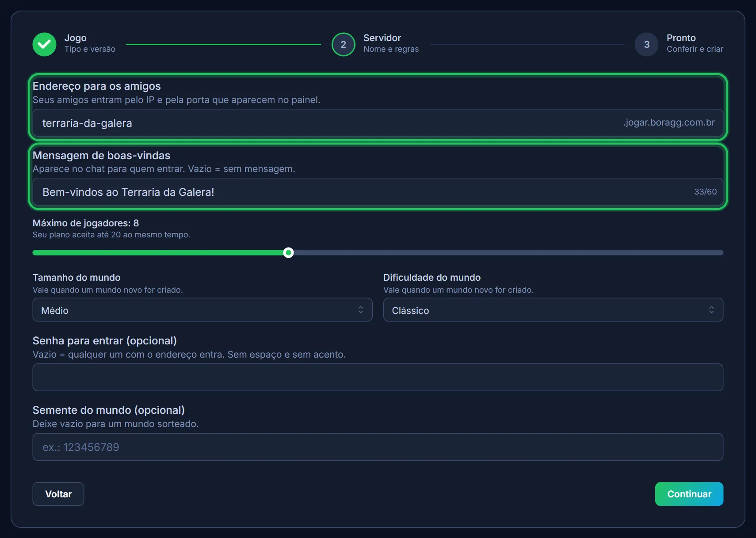The height and width of the screenshot is (538, 756).
Task: Click the Máximo de jogadores slider handle
Action: pyautogui.click(x=288, y=253)
